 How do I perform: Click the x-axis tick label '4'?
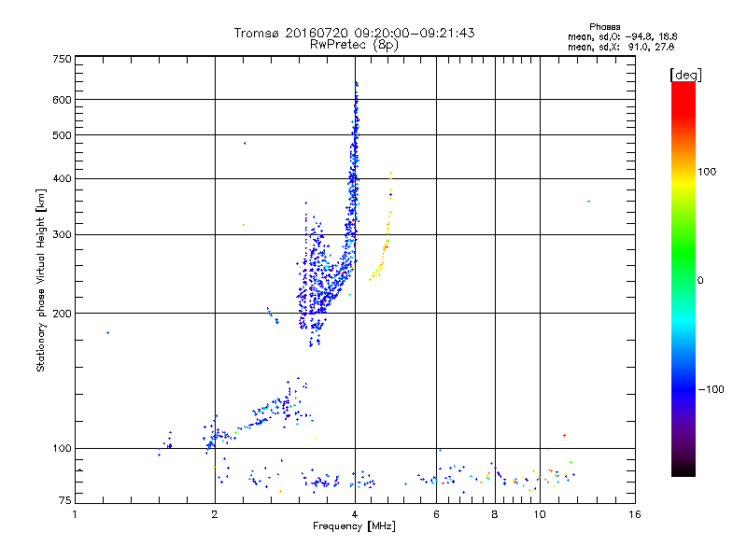355,514
